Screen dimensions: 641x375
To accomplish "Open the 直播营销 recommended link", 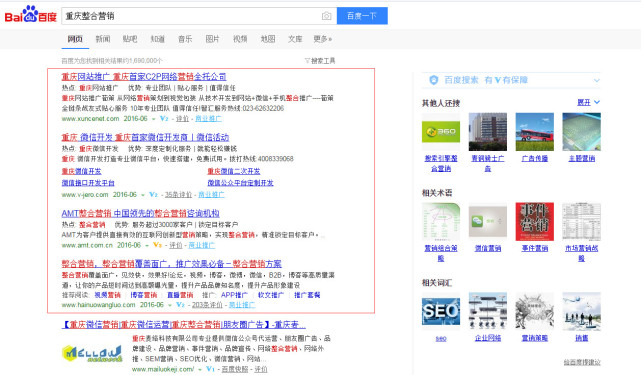I will (180, 295).
